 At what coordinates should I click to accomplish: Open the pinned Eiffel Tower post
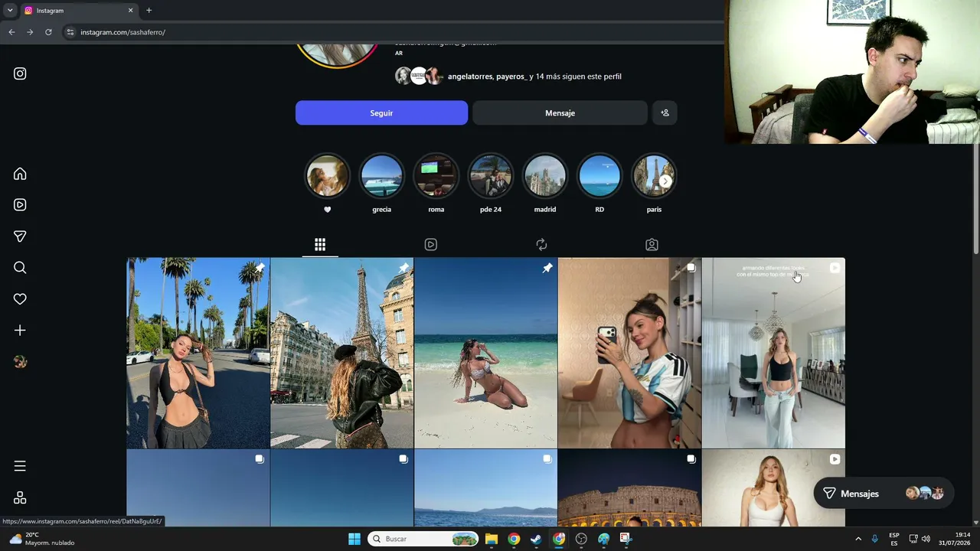pyautogui.click(x=341, y=353)
